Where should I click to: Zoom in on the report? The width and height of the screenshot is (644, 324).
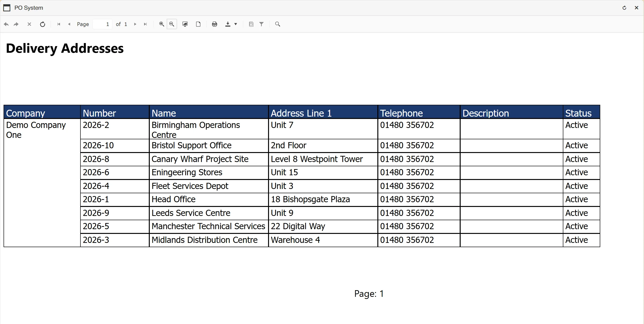pos(162,24)
